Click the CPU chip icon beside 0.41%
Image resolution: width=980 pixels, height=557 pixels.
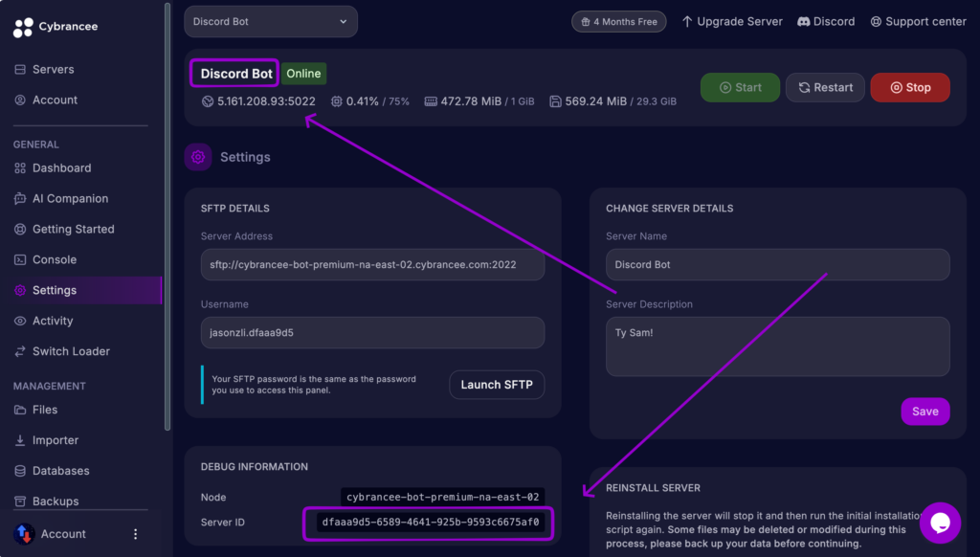(x=336, y=101)
